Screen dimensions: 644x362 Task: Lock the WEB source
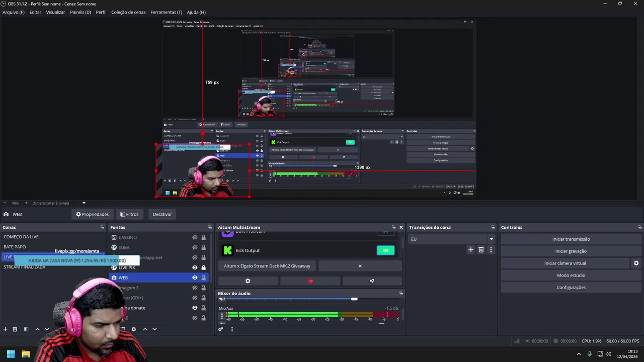click(203, 278)
